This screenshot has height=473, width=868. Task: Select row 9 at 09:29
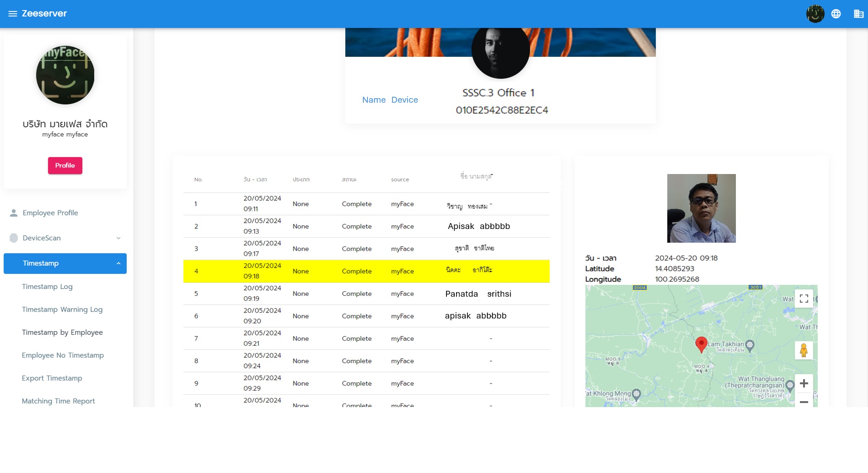[366, 383]
